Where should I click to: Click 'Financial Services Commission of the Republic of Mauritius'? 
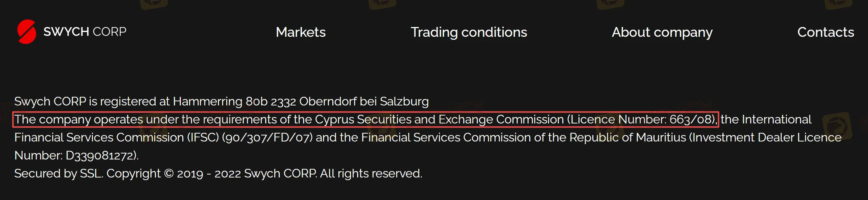[x=524, y=137]
